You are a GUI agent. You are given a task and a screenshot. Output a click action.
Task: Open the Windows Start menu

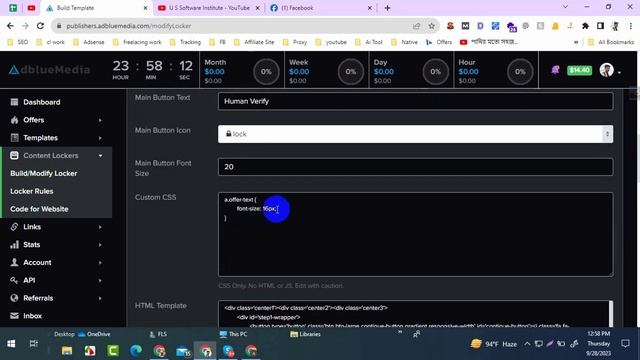(x=11, y=344)
